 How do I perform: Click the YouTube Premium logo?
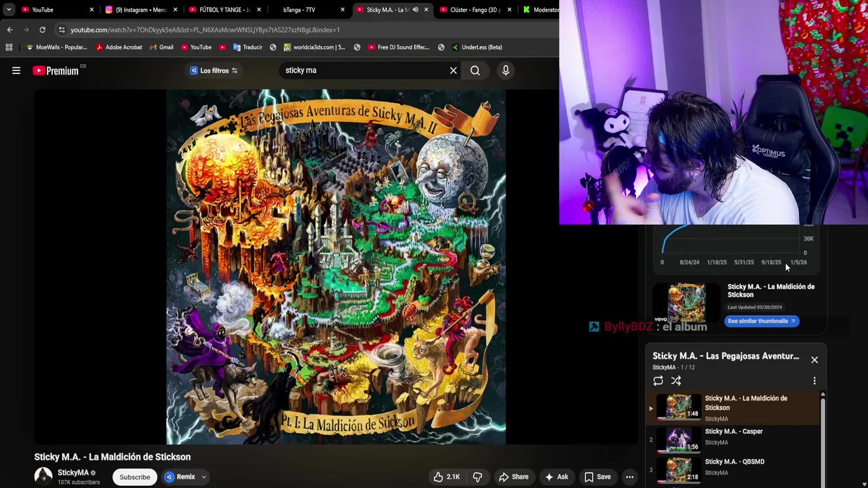(x=56, y=70)
